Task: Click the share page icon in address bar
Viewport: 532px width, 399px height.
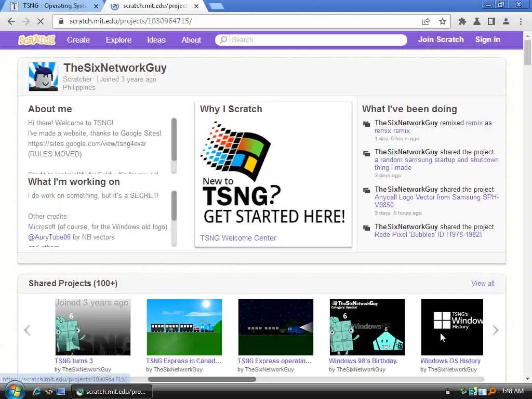Action: pyautogui.click(x=426, y=21)
